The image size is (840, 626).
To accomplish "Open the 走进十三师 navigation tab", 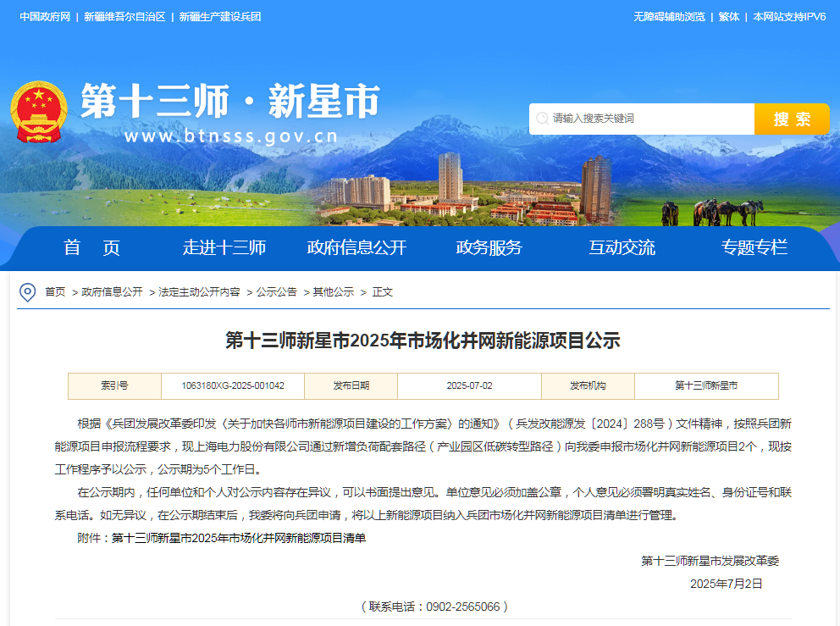I will tap(224, 247).
